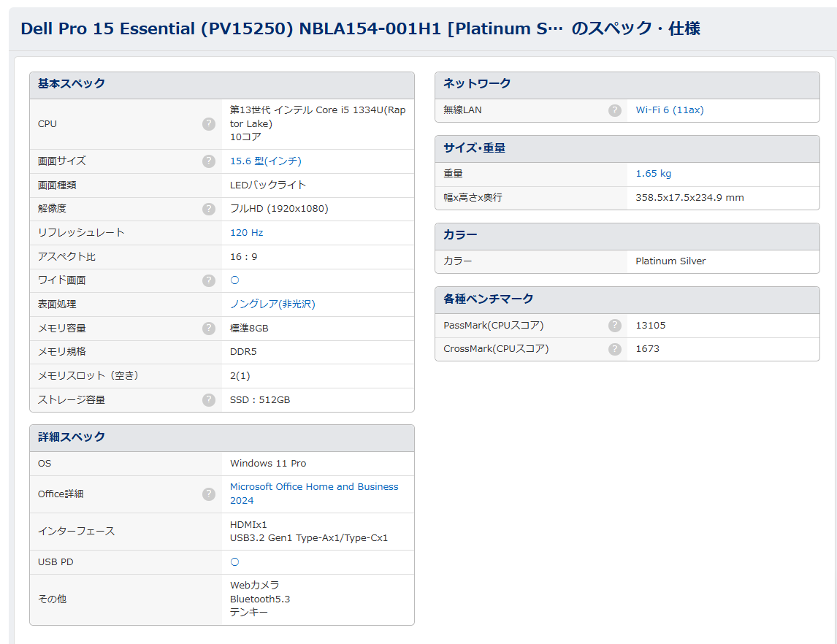
Task: Click the circle link in the ワイド画面 row
Action: point(235,280)
